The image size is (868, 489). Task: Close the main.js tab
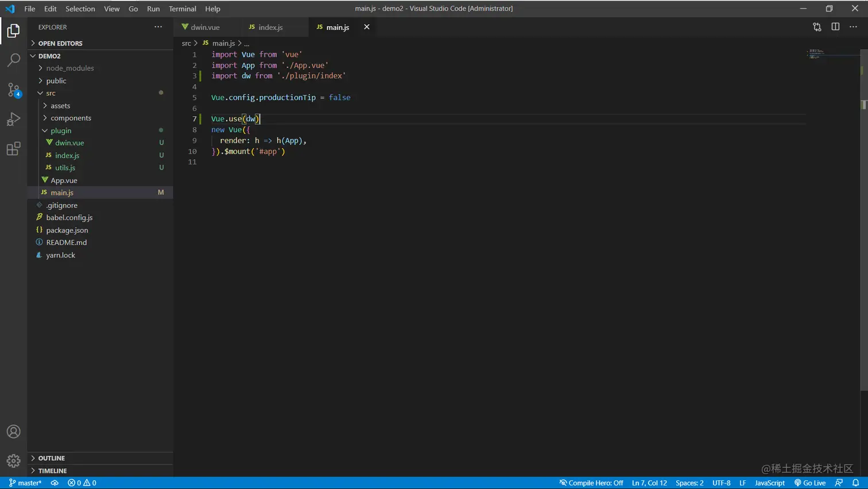pos(366,27)
